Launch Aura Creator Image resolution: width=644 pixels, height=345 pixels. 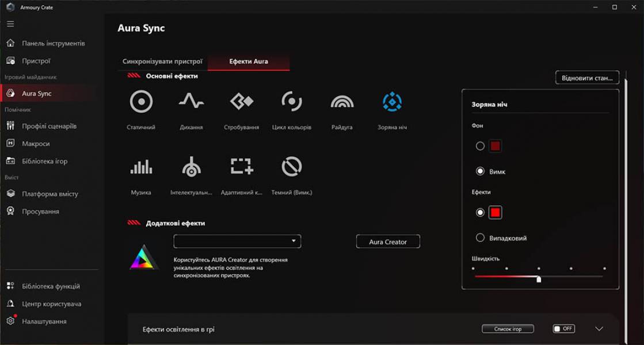click(389, 241)
